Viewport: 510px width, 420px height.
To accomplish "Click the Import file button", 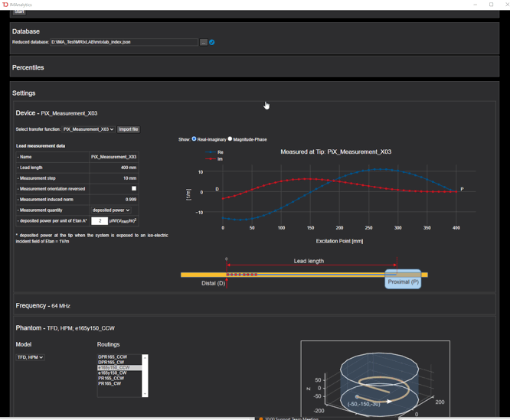I will (x=129, y=129).
